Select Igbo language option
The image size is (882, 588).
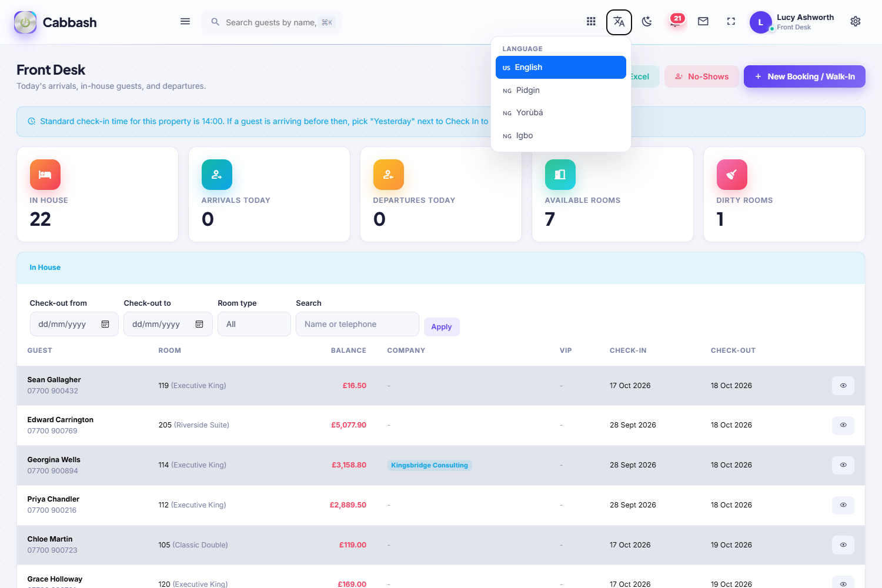click(x=561, y=135)
